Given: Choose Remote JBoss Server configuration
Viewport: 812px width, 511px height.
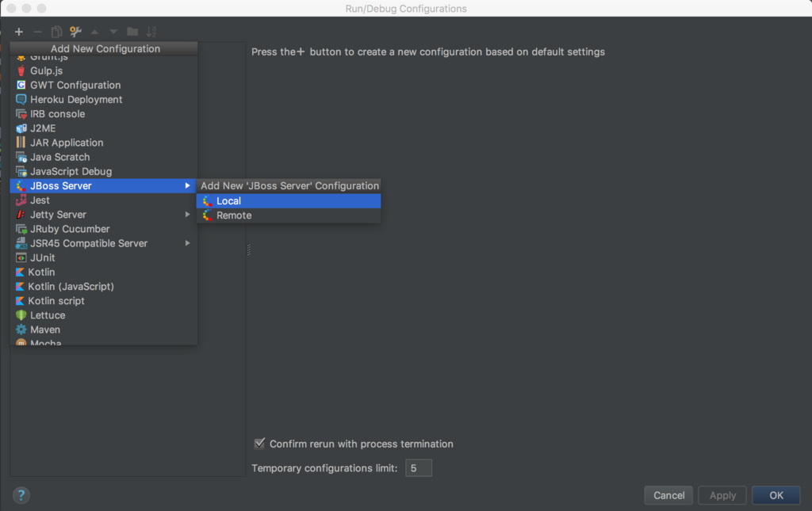Looking at the screenshot, I should [289, 215].
